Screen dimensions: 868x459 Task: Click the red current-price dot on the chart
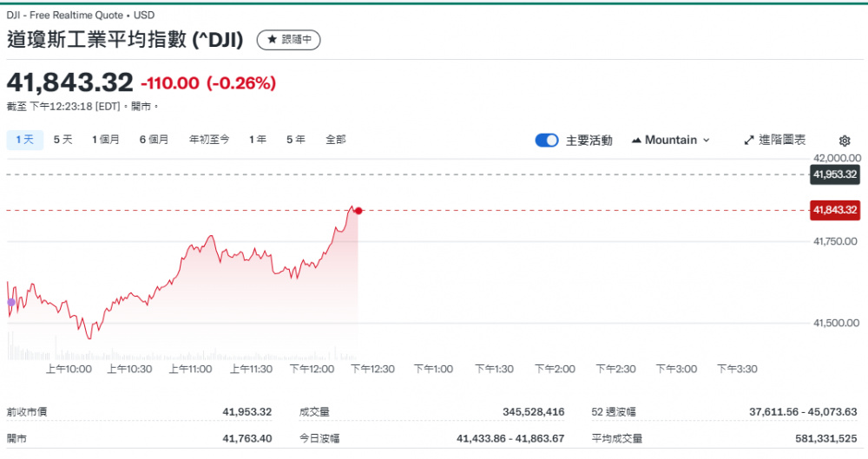358,211
